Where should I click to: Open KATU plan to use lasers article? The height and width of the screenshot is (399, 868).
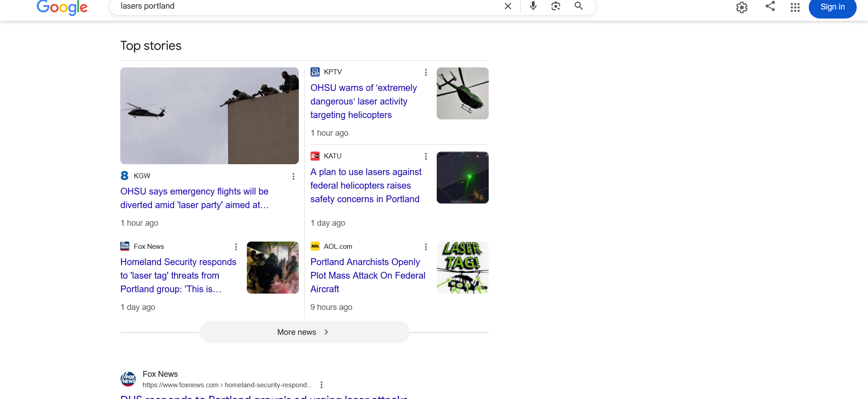click(366, 185)
